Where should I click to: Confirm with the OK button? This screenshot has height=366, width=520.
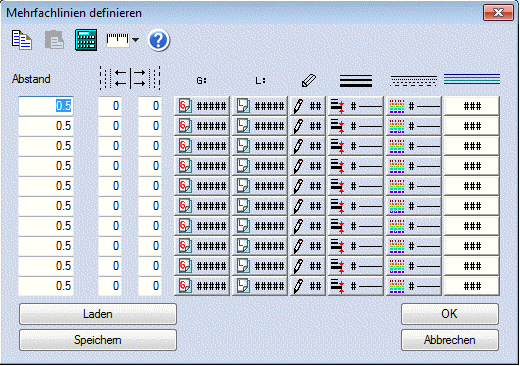450,314
